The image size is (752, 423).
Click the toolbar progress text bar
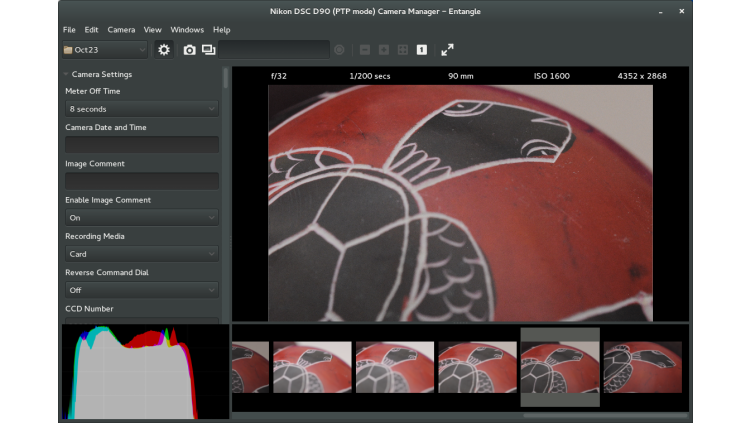point(274,50)
